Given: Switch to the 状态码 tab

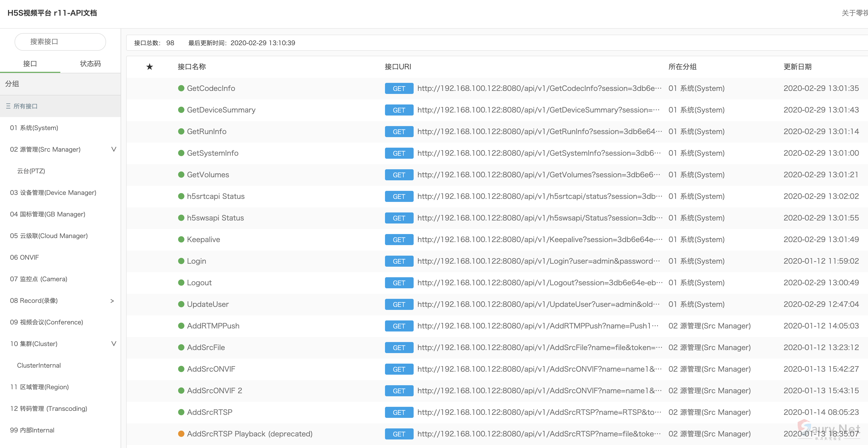Looking at the screenshot, I should (90, 64).
